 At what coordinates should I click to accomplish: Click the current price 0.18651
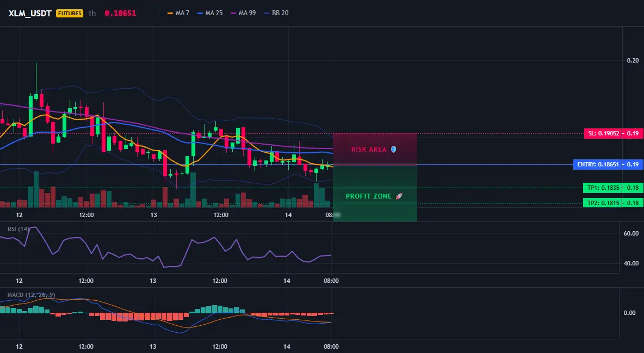pyautogui.click(x=120, y=13)
